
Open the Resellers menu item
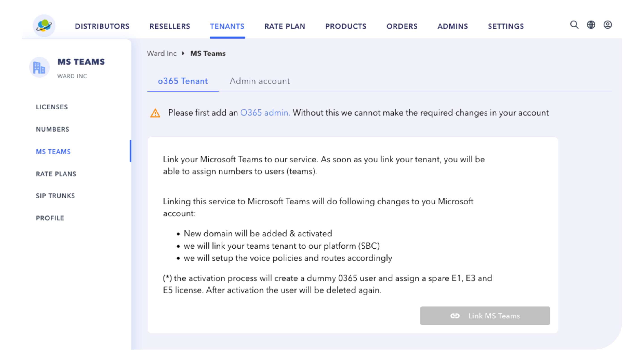coord(170,26)
